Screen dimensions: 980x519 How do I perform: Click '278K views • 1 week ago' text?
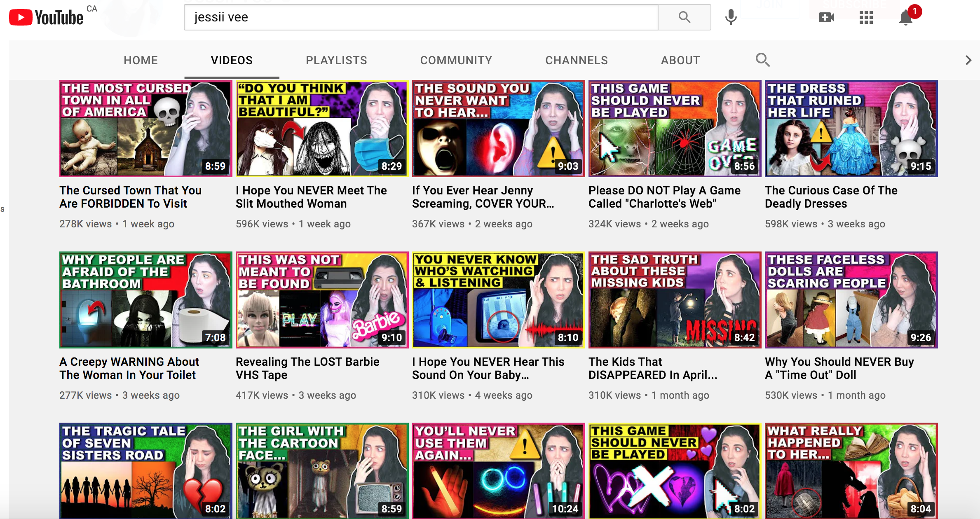(117, 224)
